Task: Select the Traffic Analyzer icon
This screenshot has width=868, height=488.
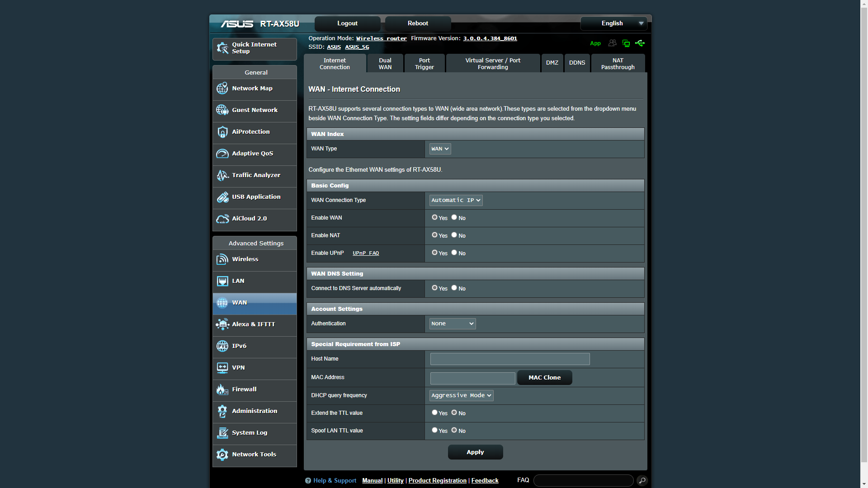Action: click(x=222, y=175)
